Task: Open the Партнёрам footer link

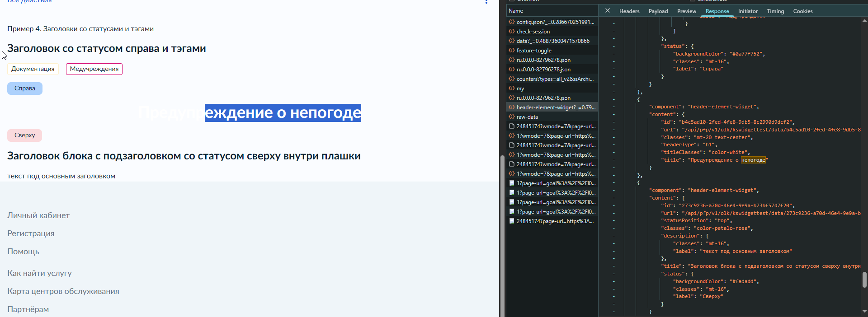Action: coord(28,309)
